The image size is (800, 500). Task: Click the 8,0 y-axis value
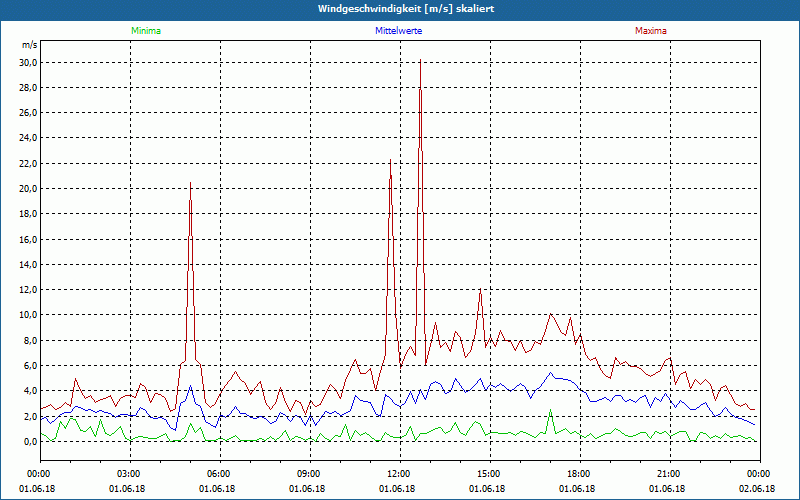click(31, 340)
